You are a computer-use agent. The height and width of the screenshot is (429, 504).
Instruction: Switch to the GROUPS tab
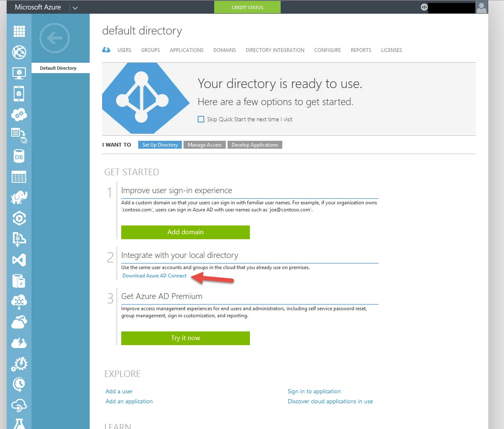(150, 50)
